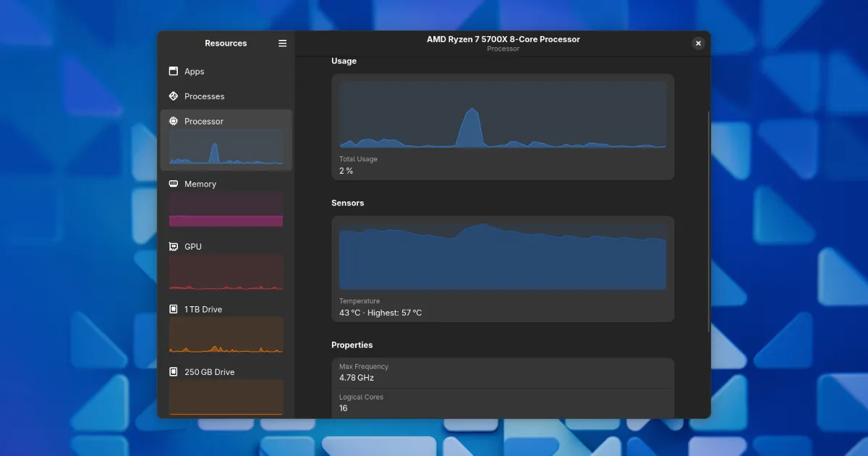Click the Total Usage CPU graph

(x=503, y=115)
